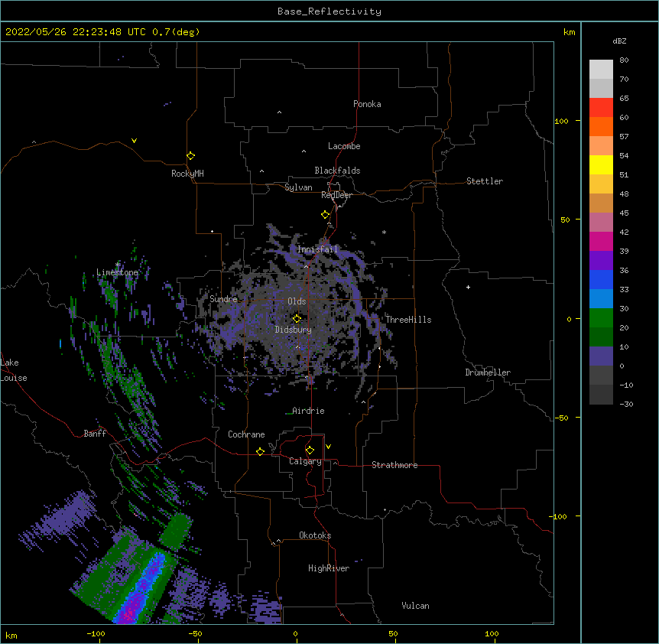Click the blue 36-33 dBZ legend swatch

(601, 279)
